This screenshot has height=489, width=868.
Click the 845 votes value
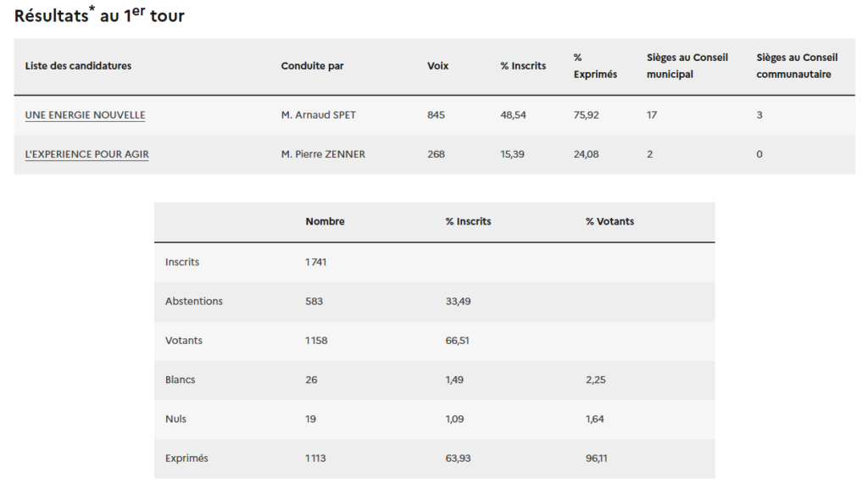[x=436, y=115]
